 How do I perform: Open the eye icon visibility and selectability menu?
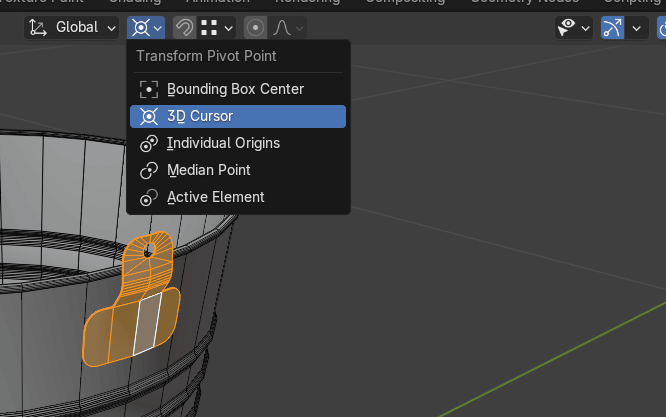(x=574, y=28)
